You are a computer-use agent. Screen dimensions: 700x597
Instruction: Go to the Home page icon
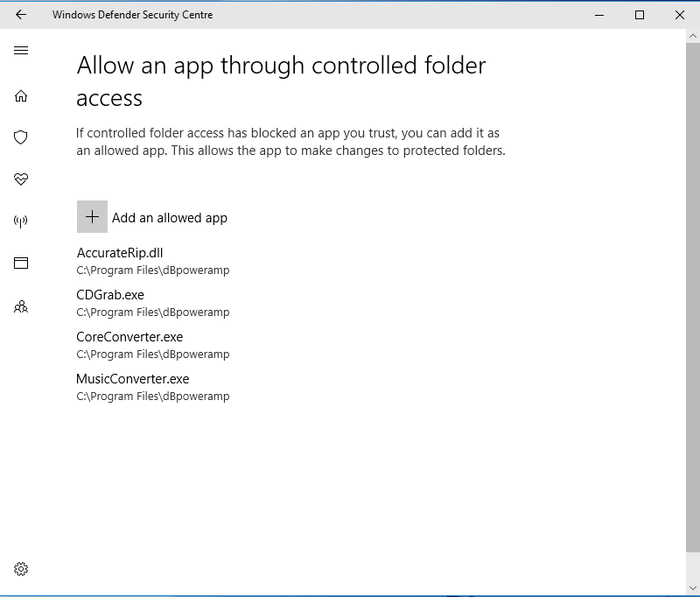21,96
